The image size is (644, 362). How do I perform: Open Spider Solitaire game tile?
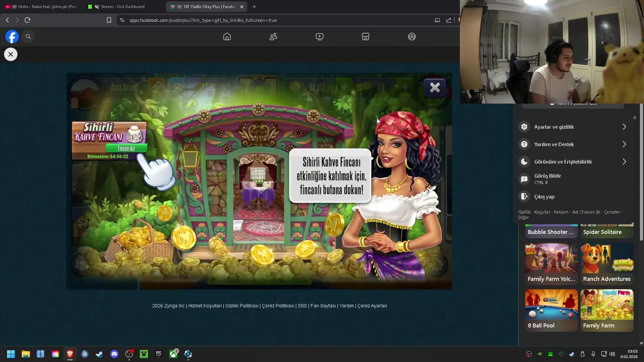607,231
